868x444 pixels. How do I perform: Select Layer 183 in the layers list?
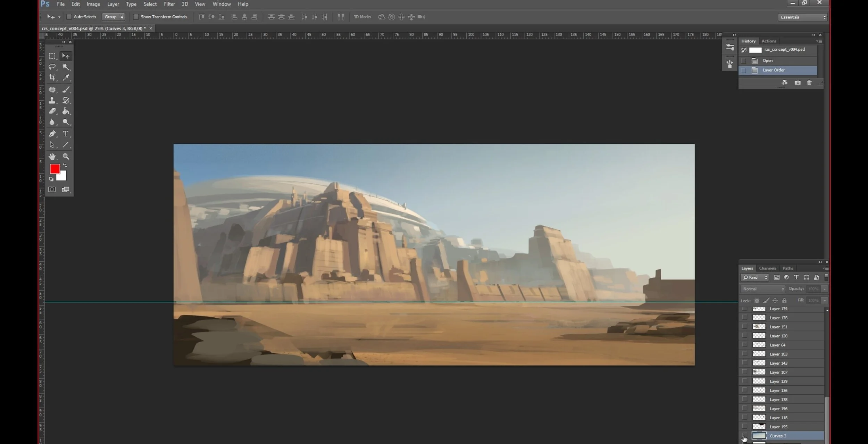[x=778, y=354]
